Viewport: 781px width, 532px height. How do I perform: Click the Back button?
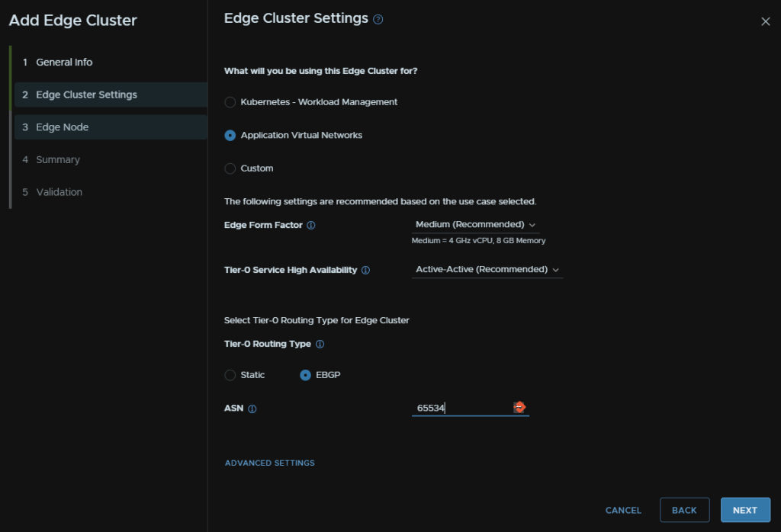click(x=684, y=510)
